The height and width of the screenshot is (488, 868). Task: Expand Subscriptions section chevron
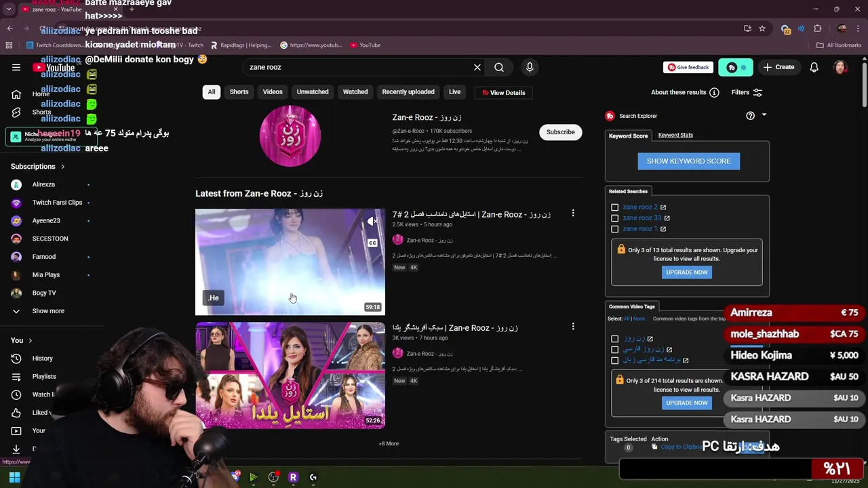63,167
